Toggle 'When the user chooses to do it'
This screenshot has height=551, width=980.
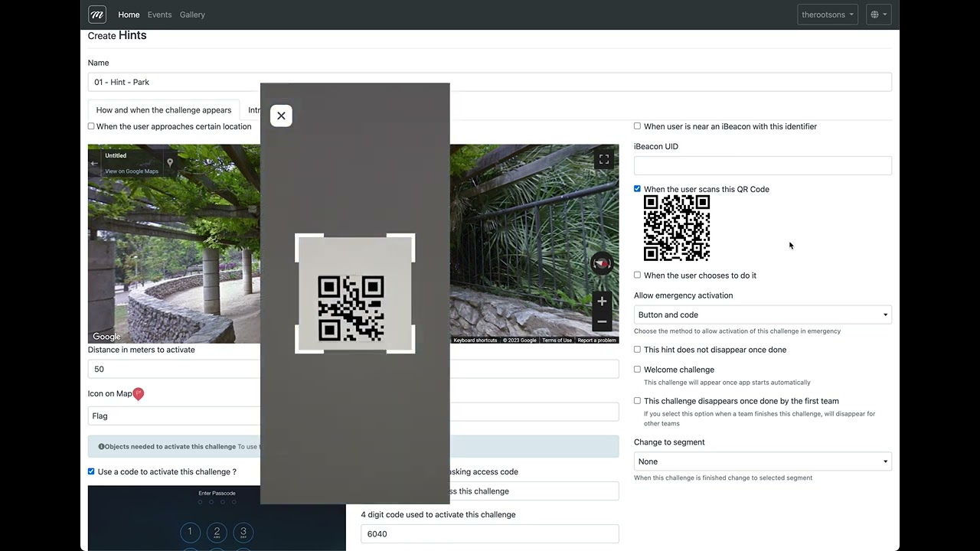(637, 275)
